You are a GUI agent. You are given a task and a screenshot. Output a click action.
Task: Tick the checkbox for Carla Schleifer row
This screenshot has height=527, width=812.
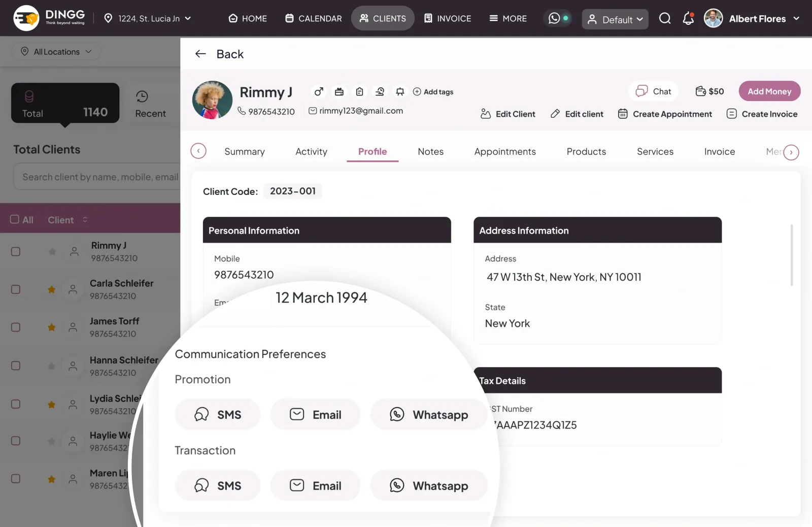click(16, 289)
